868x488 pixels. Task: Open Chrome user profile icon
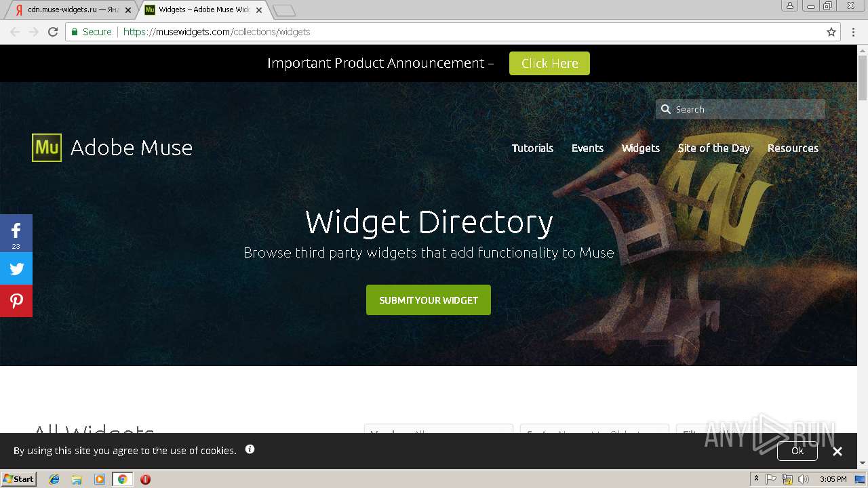pyautogui.click(x=789, y=6)
